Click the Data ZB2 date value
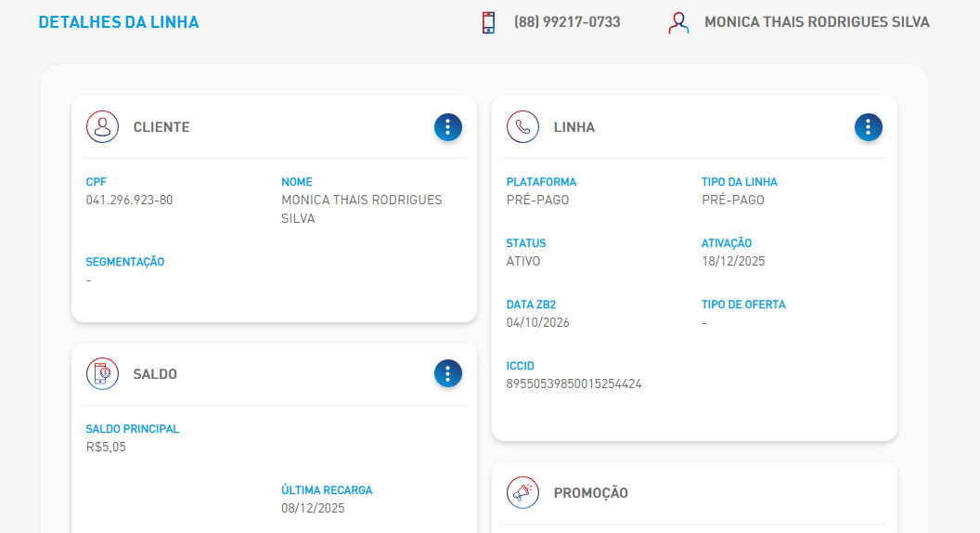Screen dimensions: 980x533 [537, 323]
